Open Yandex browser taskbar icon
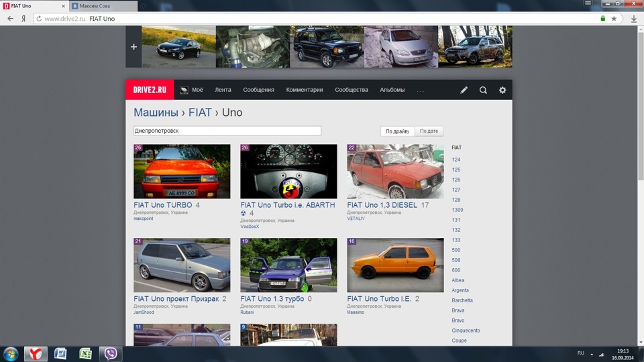 coord(36,354)
